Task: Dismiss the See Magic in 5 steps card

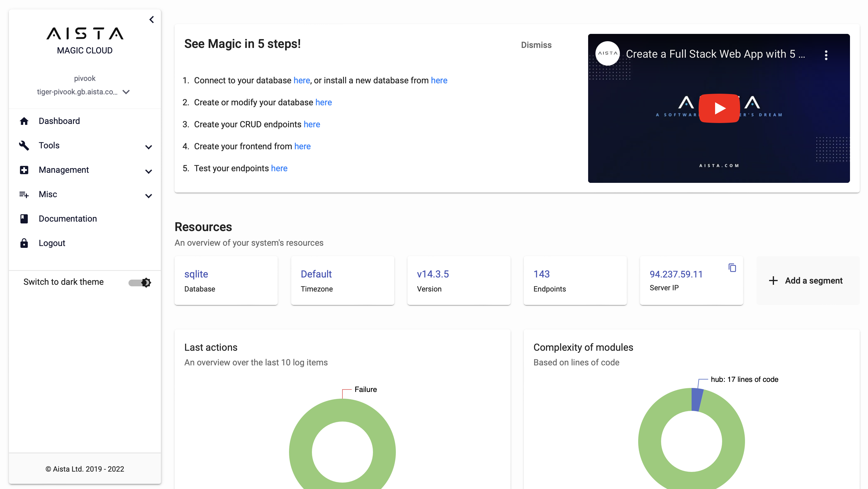Action: (x=536, y=45)
